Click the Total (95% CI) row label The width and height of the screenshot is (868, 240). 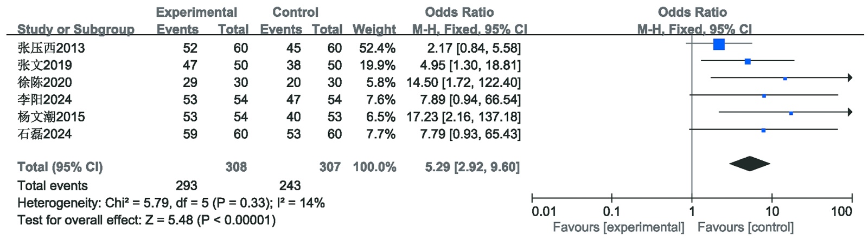click(60, 167)
